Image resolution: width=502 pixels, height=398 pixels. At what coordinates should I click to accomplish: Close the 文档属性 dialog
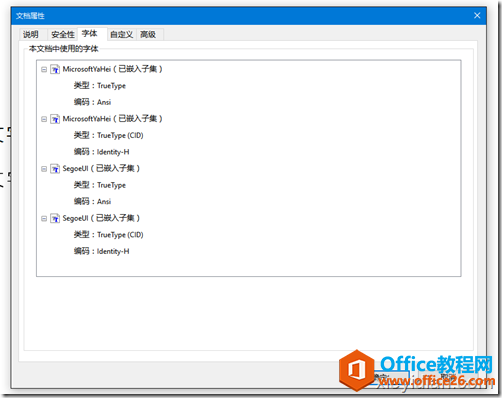477,16
